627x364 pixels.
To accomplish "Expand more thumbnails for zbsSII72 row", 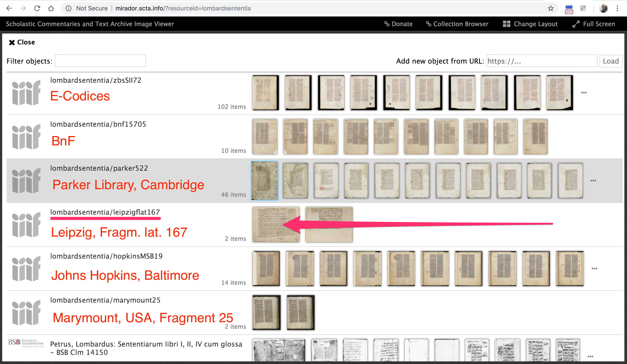I will [x=584, y=93].
